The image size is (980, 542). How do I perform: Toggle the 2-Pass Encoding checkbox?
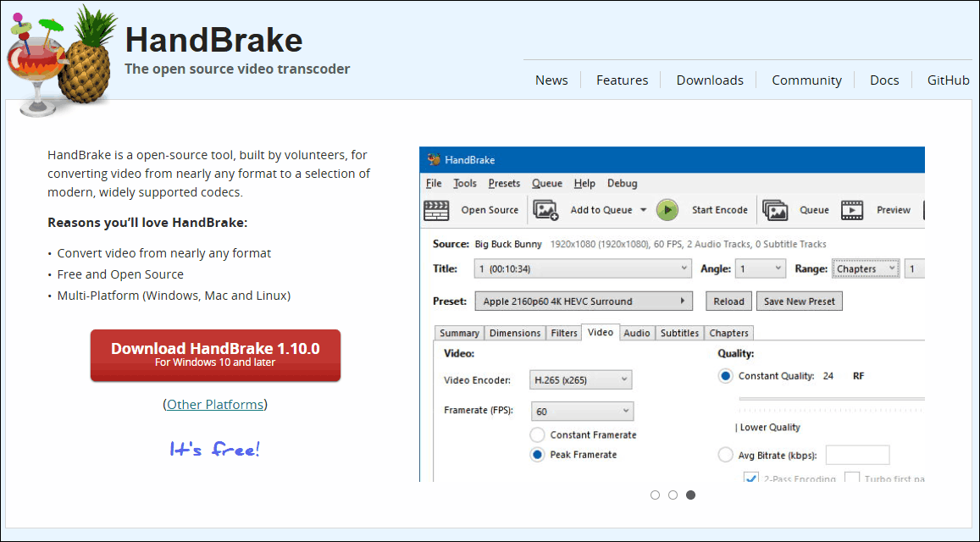(x=750, y=478)
